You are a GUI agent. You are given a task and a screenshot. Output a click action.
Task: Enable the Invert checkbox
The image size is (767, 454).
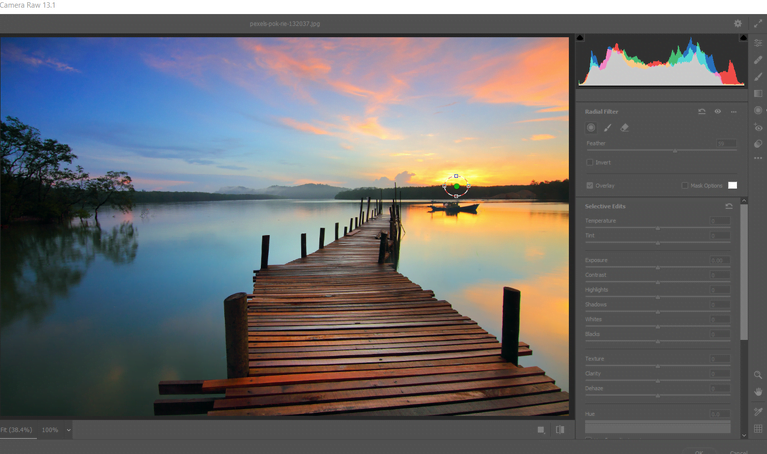[x=589, y=162]
